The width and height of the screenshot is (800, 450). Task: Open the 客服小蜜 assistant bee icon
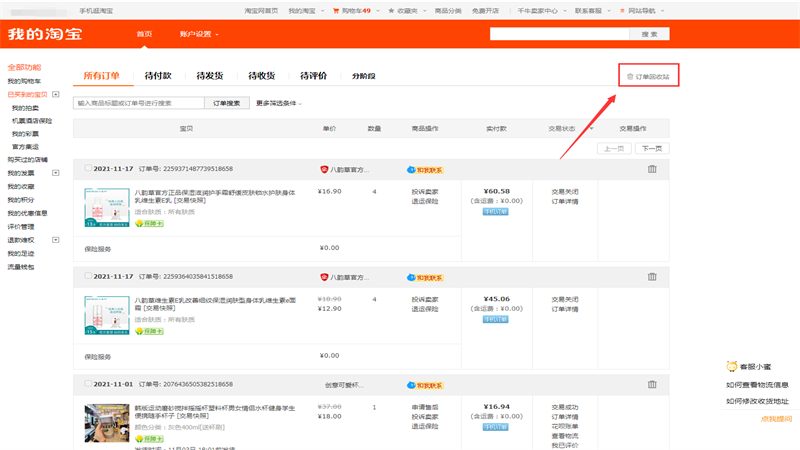pyautogui.click(x=732, y=366)
